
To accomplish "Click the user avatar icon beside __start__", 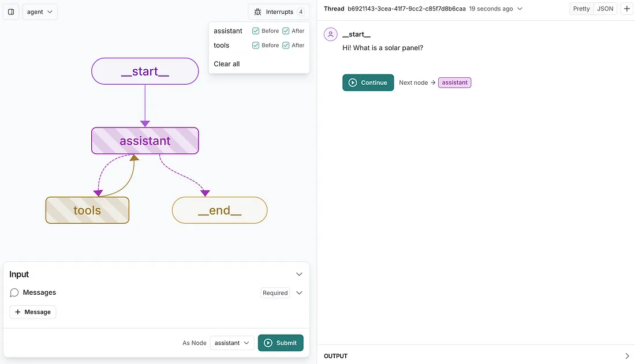I will pyautogui.click(x=330, y=35).
